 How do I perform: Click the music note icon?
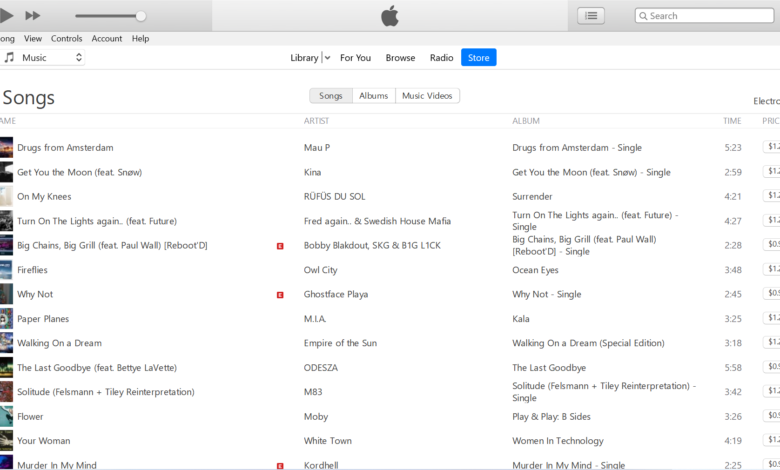(9, 58)
